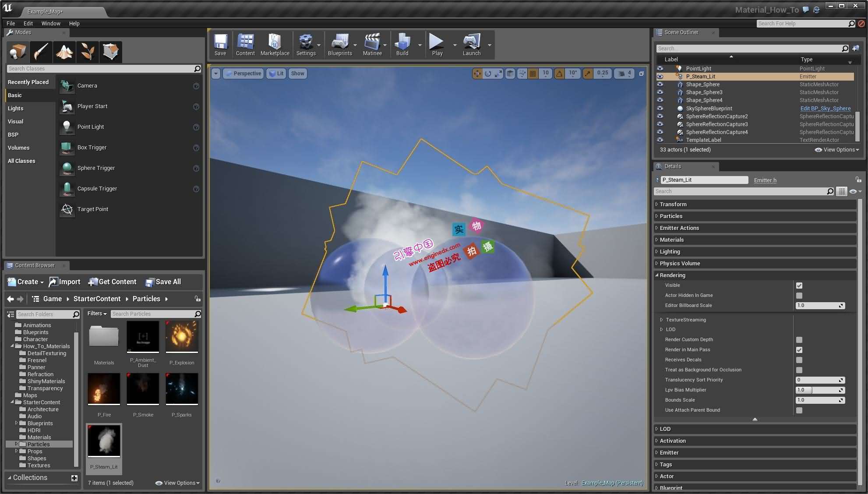This screenshot has height=494, width=868.
Task: Enable Receives Decals checkbox
Action: click(x=799, y=360)
